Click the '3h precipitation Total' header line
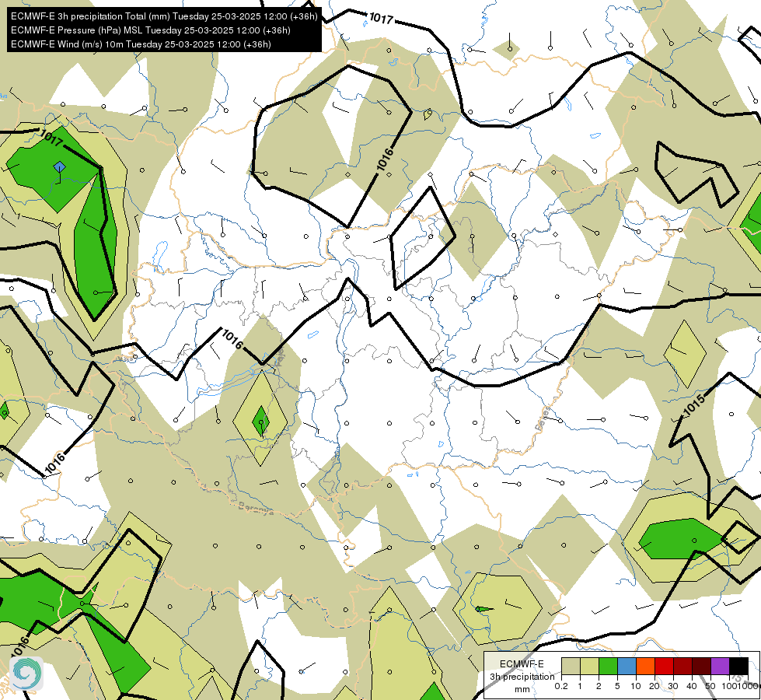This screenshot has width=761, height=700. [164, 16]
